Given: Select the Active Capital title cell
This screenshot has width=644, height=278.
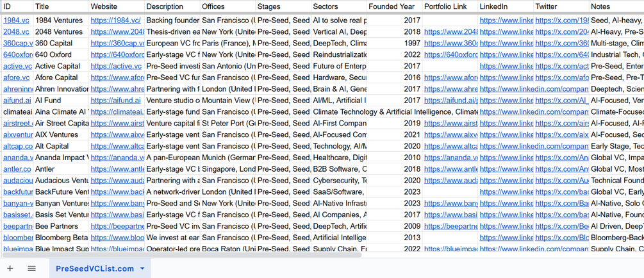Looking at the screenshot, I should tap(61, 66).
